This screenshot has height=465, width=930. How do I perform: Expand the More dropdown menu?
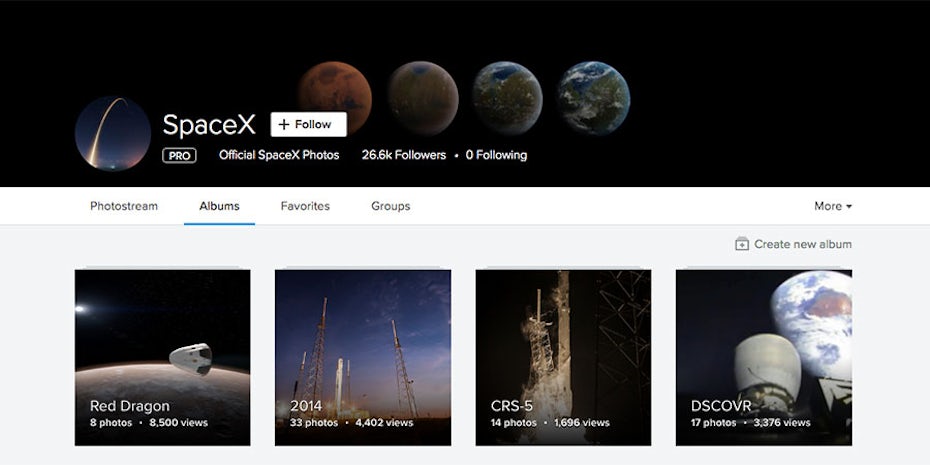(832, 206)
